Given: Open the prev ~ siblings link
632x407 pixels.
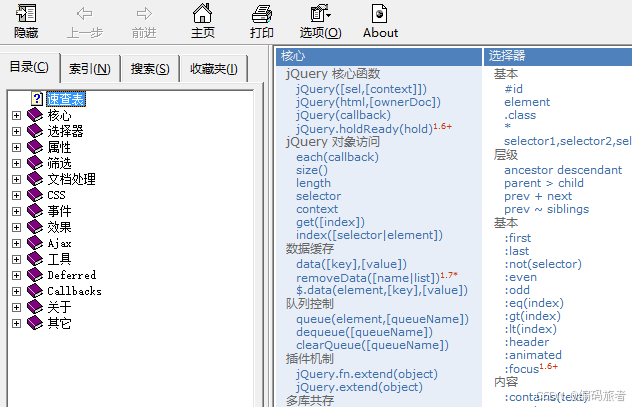Looking at the screenshot, I should tap(547, 209).
